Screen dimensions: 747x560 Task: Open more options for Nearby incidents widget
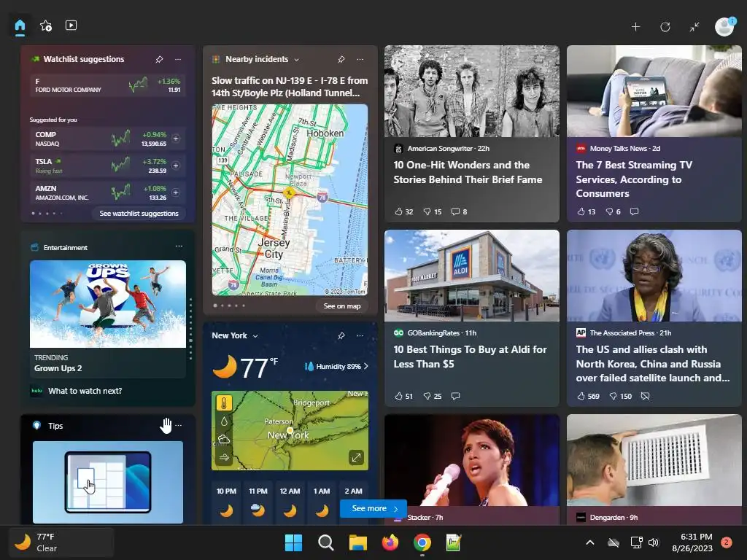pos(360,59)
